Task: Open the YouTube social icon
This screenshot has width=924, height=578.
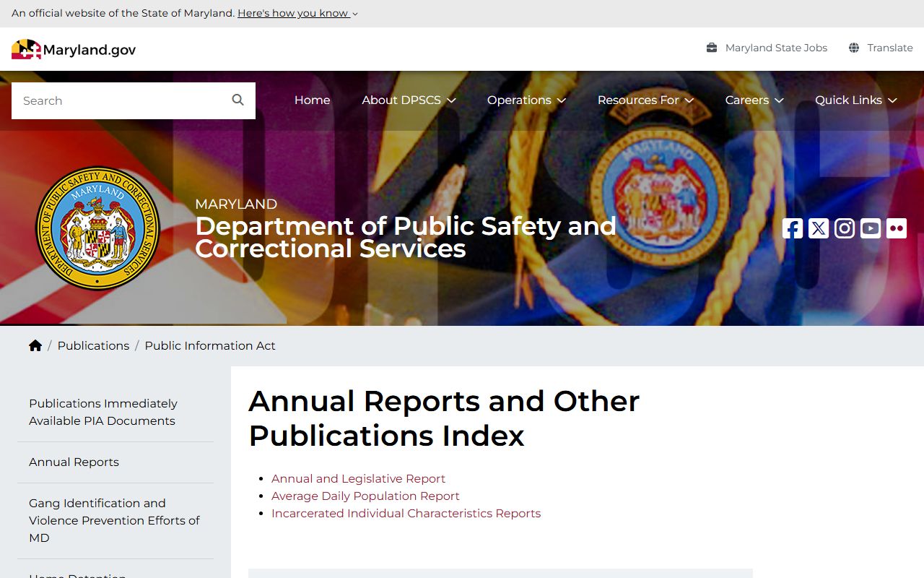Action: point(871,228)
